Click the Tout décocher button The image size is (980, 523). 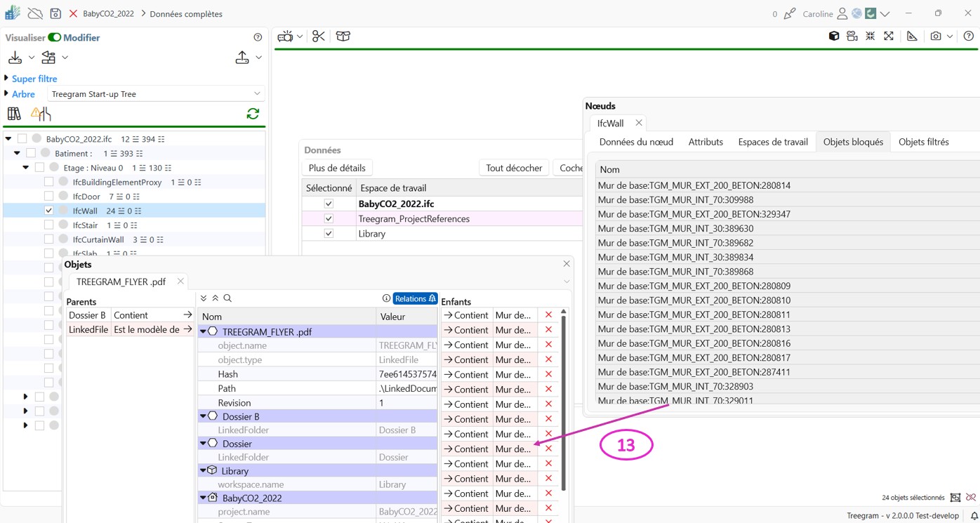514,168
